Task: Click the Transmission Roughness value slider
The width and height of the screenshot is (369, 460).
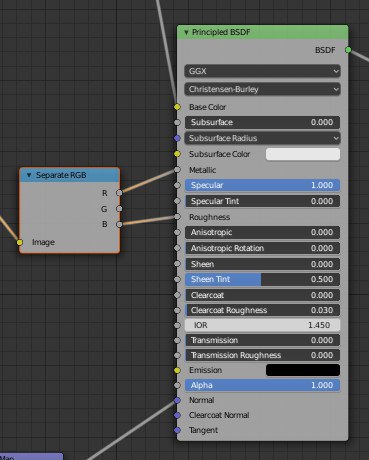Action: (x=262, y=355)
